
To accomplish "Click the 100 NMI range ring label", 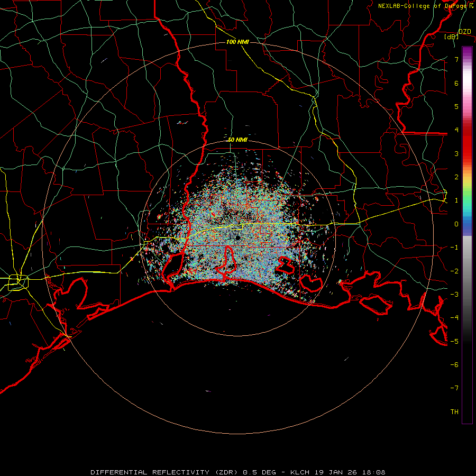I will (x=237, y=42).
